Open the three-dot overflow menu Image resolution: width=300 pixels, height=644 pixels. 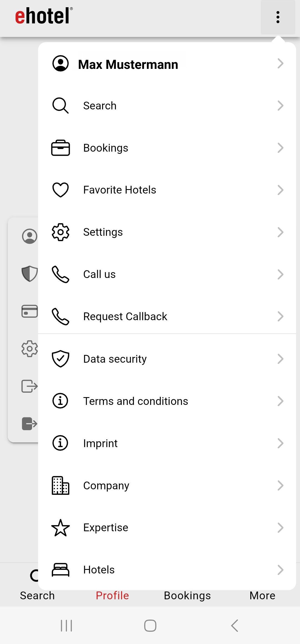pyautogui.click(x=278, y=17)
